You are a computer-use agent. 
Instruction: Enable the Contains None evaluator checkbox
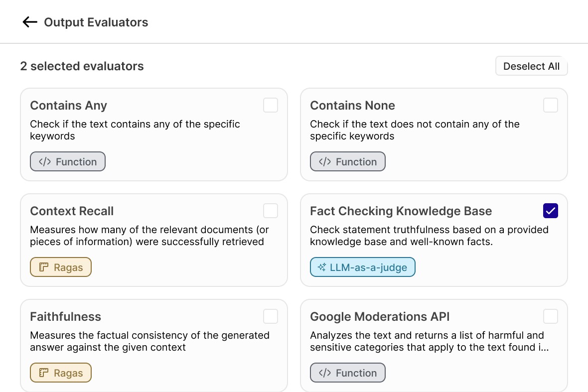coord(551,105)
